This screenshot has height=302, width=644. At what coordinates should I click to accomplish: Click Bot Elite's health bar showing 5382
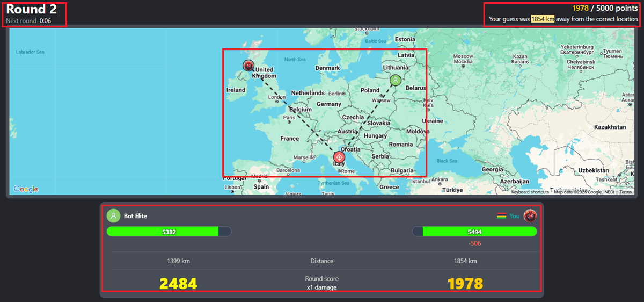(x=169, y=232)
